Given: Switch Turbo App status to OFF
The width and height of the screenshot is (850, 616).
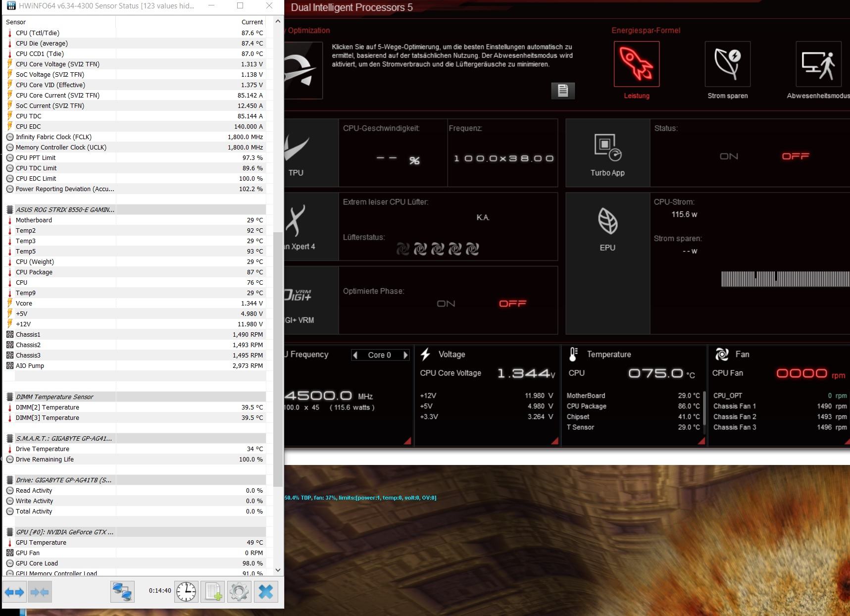Looking at the screenshot, I should [x=796, y=156].
